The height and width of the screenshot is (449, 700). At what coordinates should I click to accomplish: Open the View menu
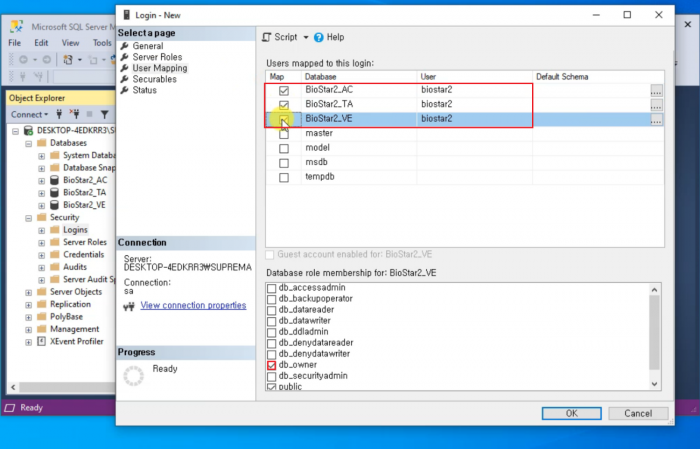pyautogui.click(x=70, y=43)
